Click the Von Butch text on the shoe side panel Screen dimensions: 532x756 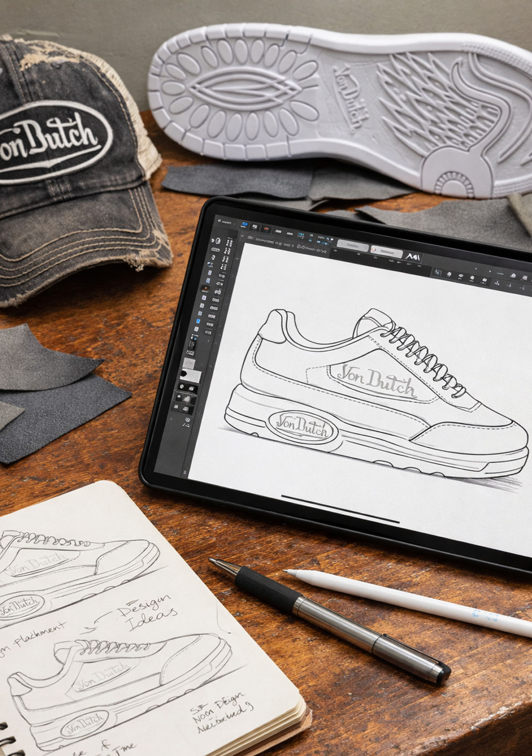376,380
